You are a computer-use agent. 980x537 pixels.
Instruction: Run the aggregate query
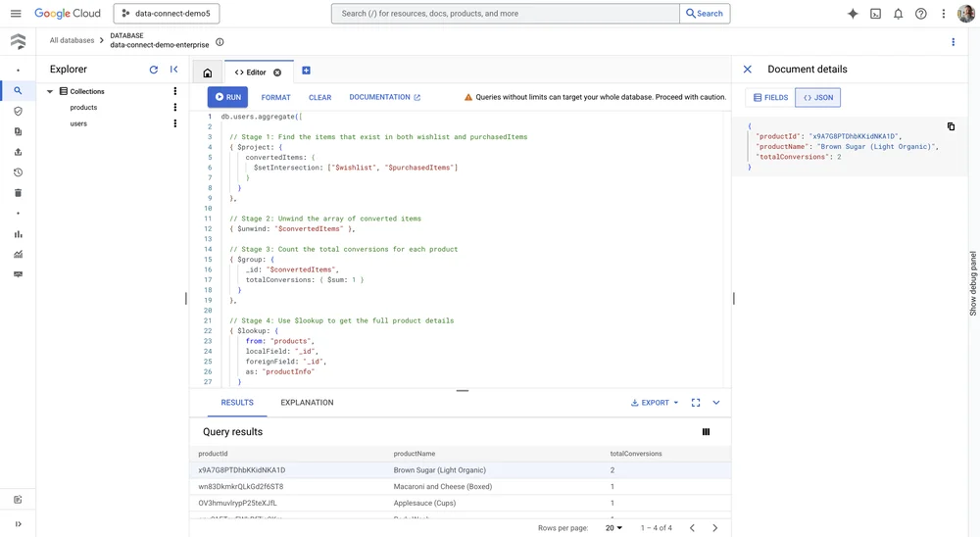coord(228,97)
